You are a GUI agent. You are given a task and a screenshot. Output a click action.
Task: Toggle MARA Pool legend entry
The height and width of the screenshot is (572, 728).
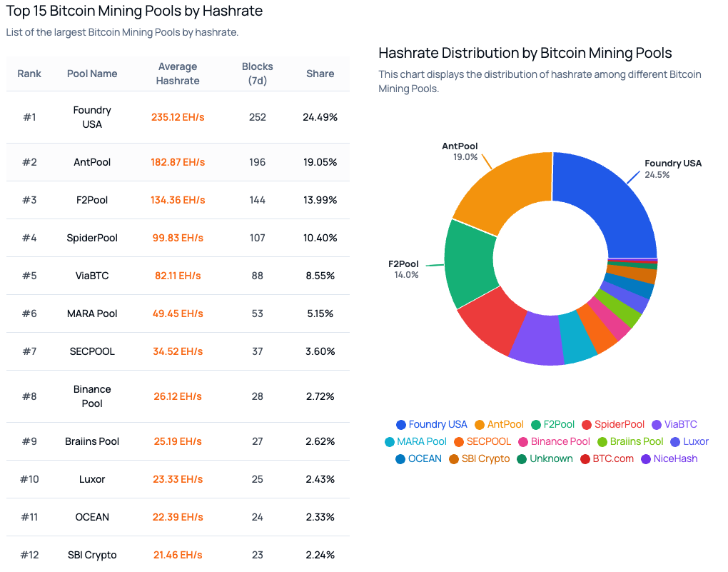(415, 442)
